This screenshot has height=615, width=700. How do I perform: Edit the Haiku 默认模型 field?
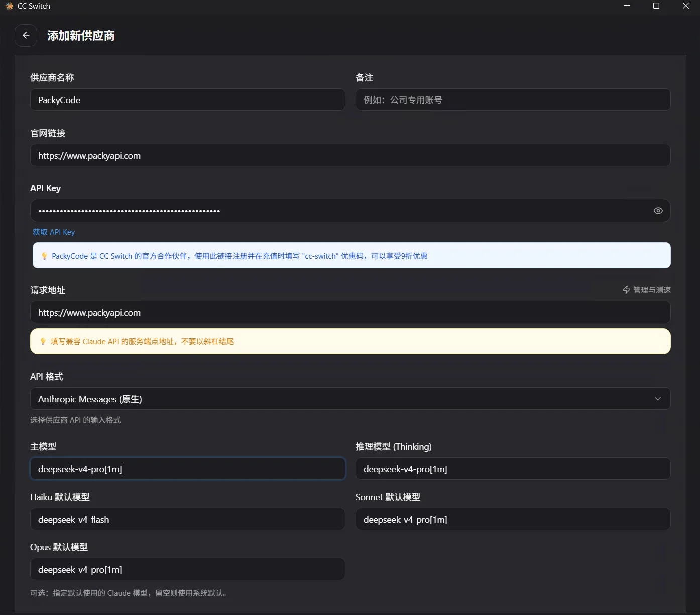click(x=187, y=519)
